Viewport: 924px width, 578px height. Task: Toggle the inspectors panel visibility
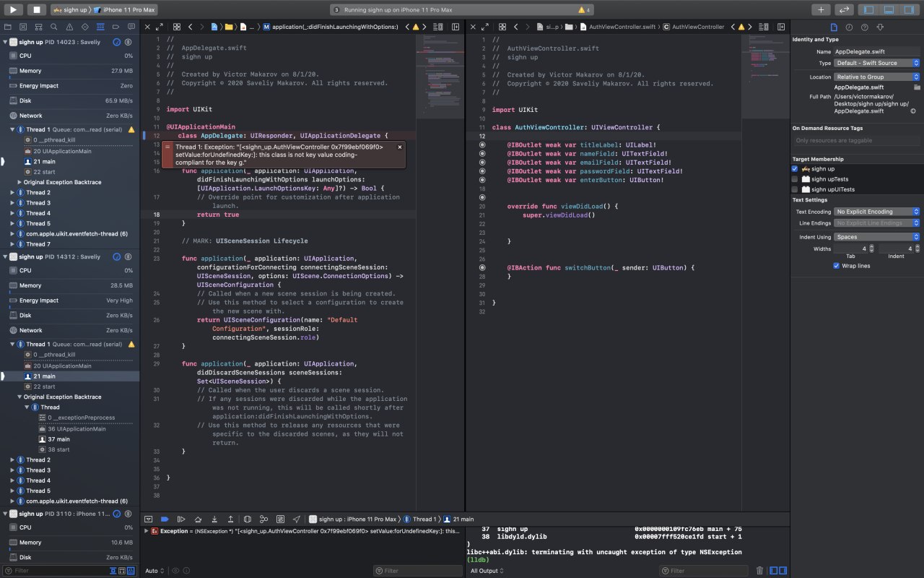tap(908, 9)
